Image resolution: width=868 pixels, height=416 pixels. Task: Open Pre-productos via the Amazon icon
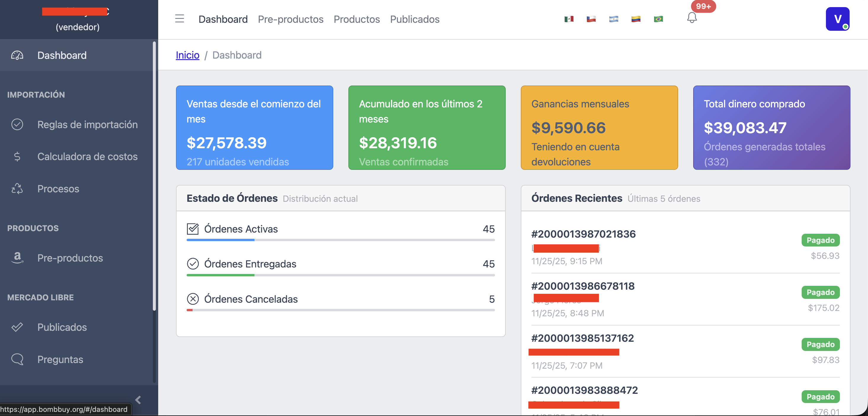click(x=17, y=258)
